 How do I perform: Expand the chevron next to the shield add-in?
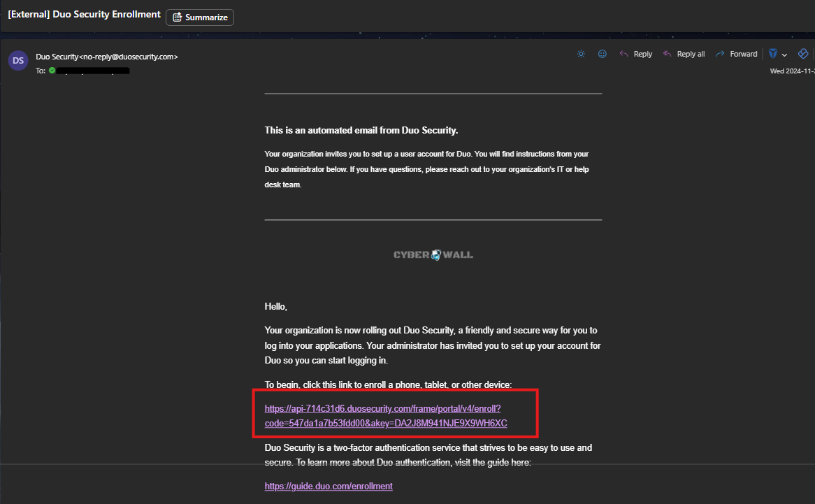point(784,55)
